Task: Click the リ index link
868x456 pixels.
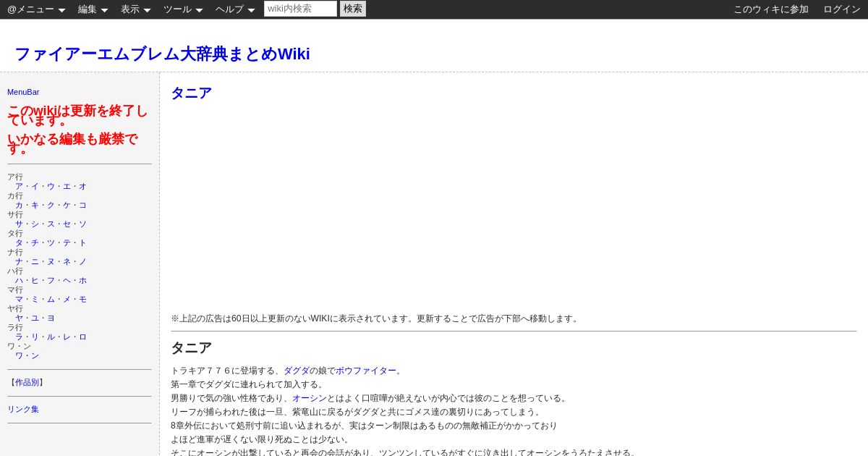Action: tap(35, 337)
